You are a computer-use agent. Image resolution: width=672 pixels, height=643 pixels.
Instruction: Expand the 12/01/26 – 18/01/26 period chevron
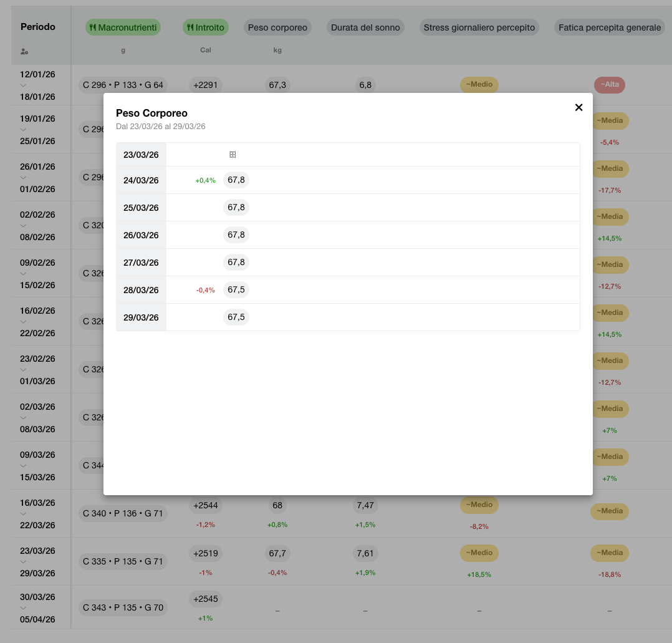(x=23, y=85)
